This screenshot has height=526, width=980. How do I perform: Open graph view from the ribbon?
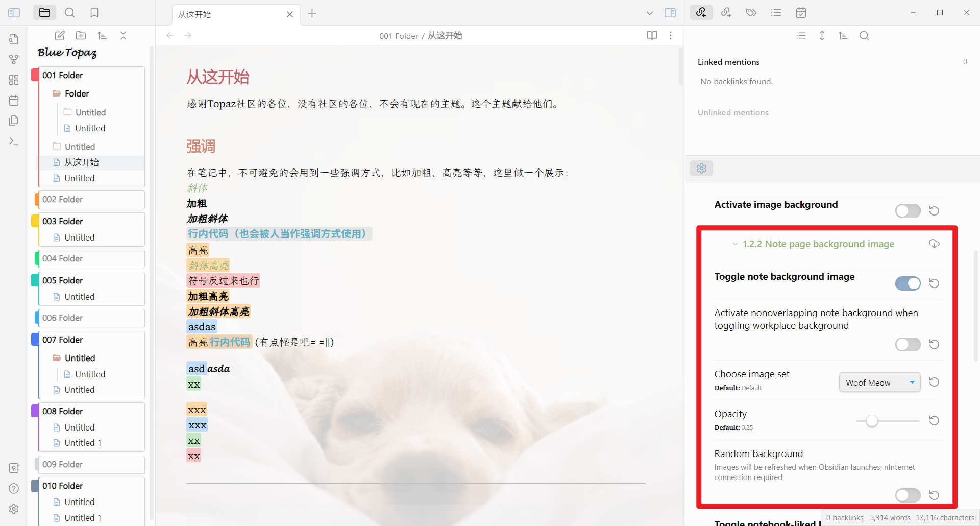14,59
